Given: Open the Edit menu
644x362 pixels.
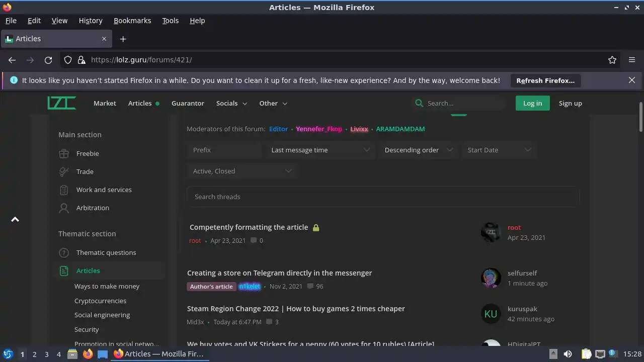Looking at the screenshot, I should (34, 21).
